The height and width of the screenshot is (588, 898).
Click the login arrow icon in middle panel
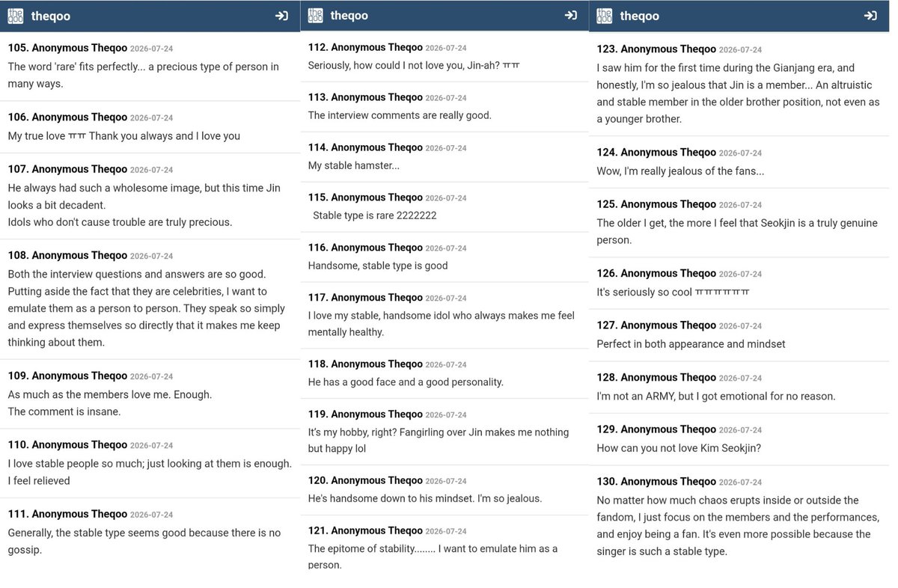(x=571, y=16)
